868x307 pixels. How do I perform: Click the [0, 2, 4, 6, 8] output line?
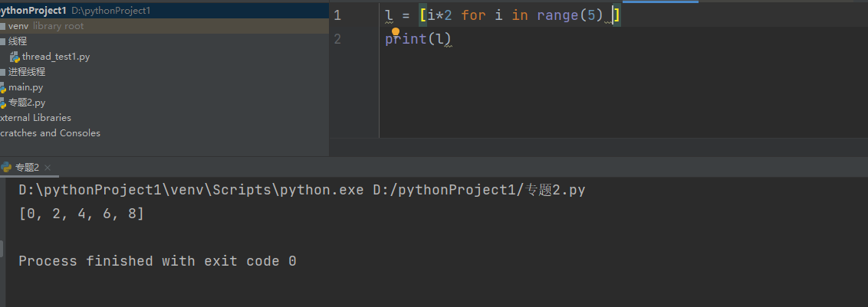point(81,214)
